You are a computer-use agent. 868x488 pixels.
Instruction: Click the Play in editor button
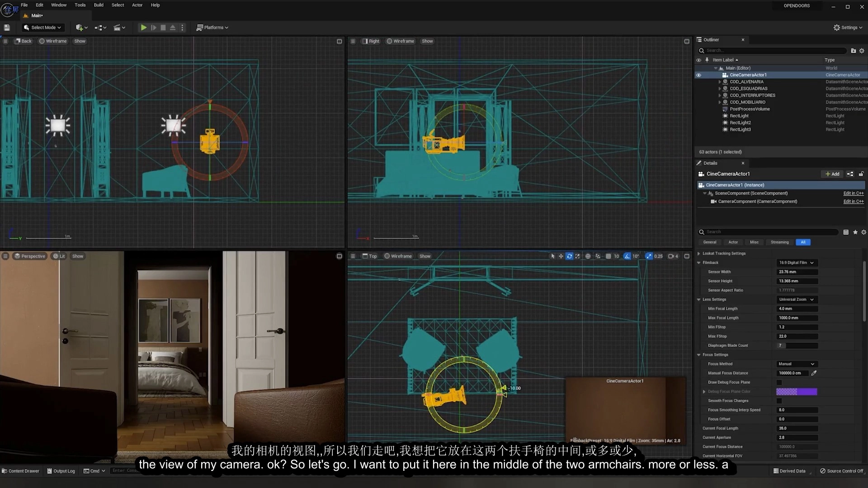(x=143, y=28)
